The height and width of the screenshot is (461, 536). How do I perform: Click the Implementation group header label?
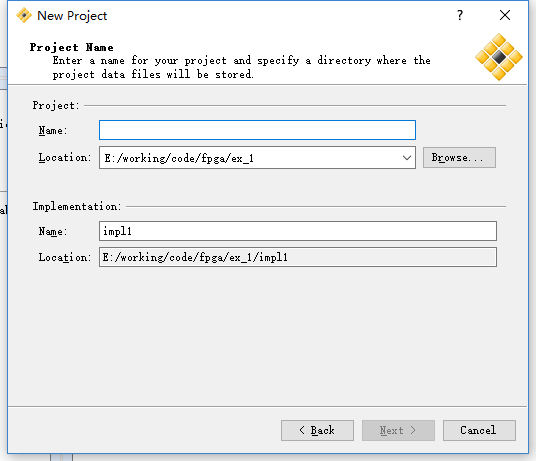tap(77, 206)
